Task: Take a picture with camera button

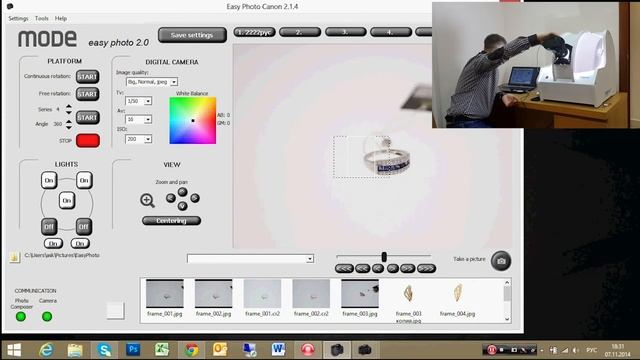Action: (501, 261)
